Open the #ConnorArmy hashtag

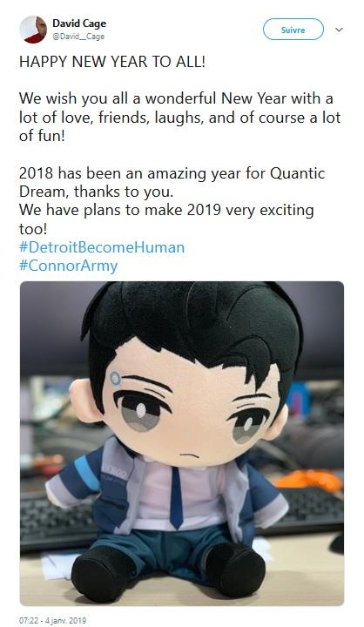[69, 266]
